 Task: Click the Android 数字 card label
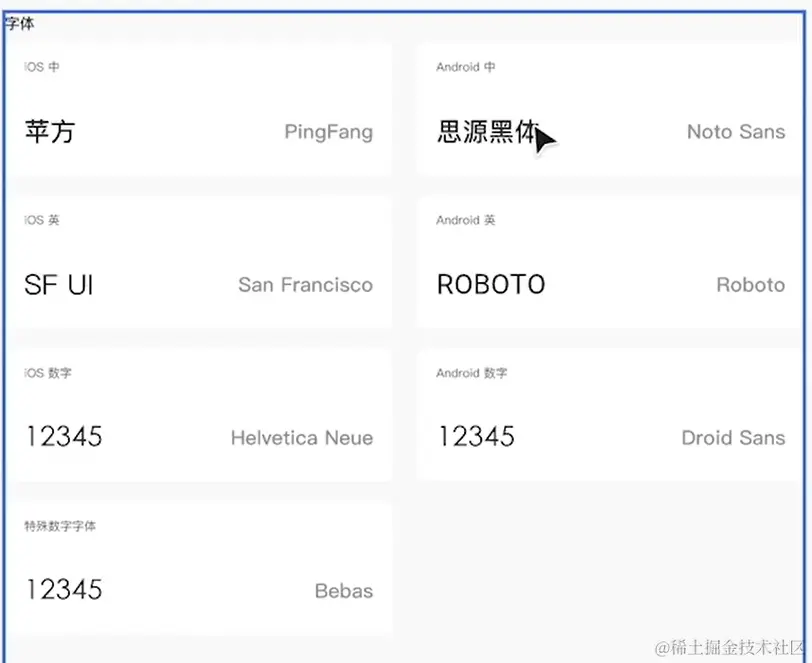471,373
